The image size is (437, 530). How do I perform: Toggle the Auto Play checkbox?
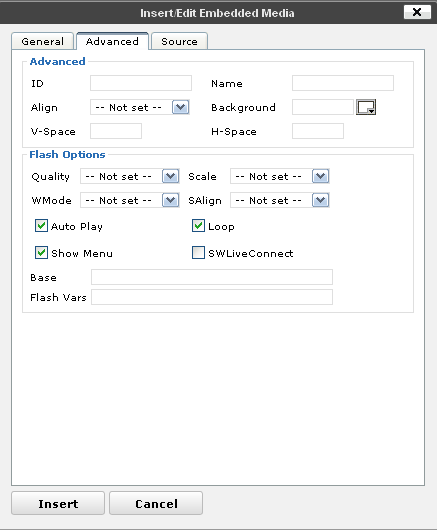point(41,226)
